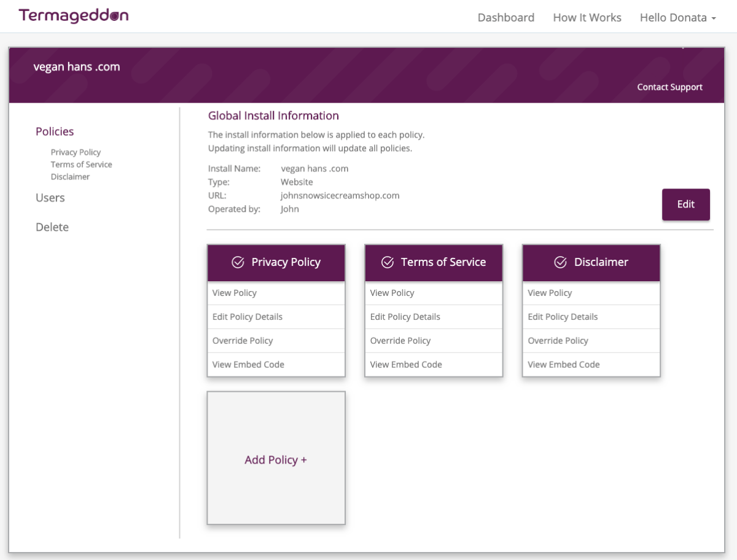
Task: Click the Edit install information button
Action: tap(686, 204)
